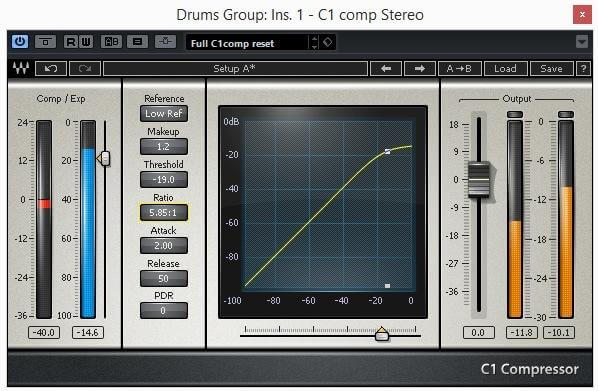
Task: Reset right output meter clip indicator
Action: click(x=566, y=114)
